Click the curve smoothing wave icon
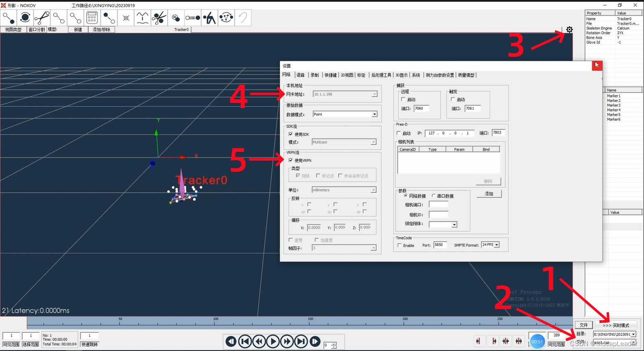This screenshot has height=351, width=644. [142, 18]
